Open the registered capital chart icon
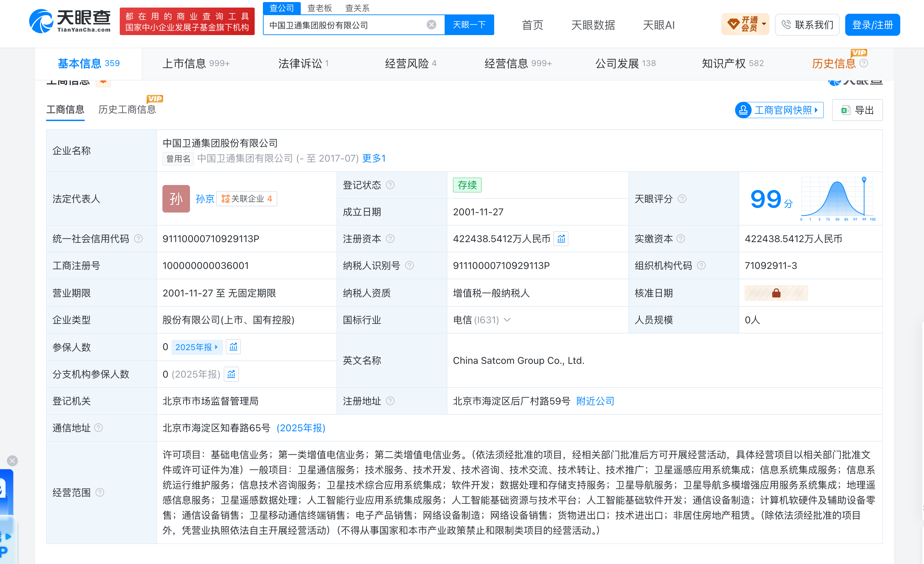 pyautogui.click(x=561, y=239)
